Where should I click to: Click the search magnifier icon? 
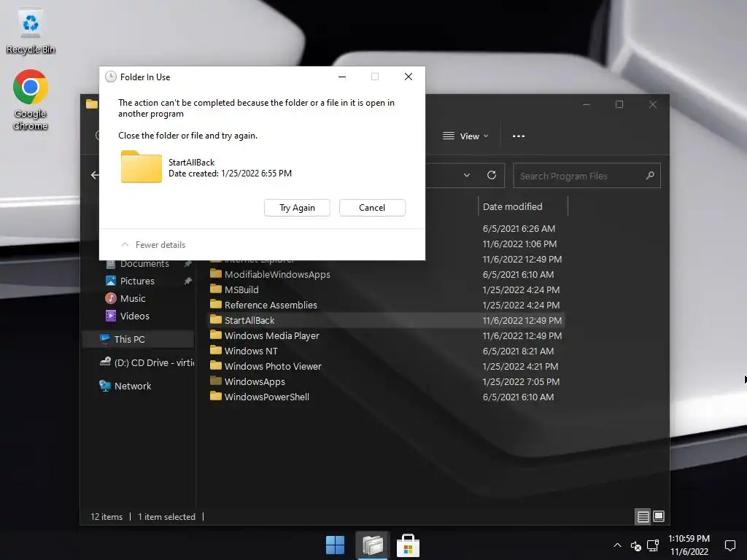(650, 176)
